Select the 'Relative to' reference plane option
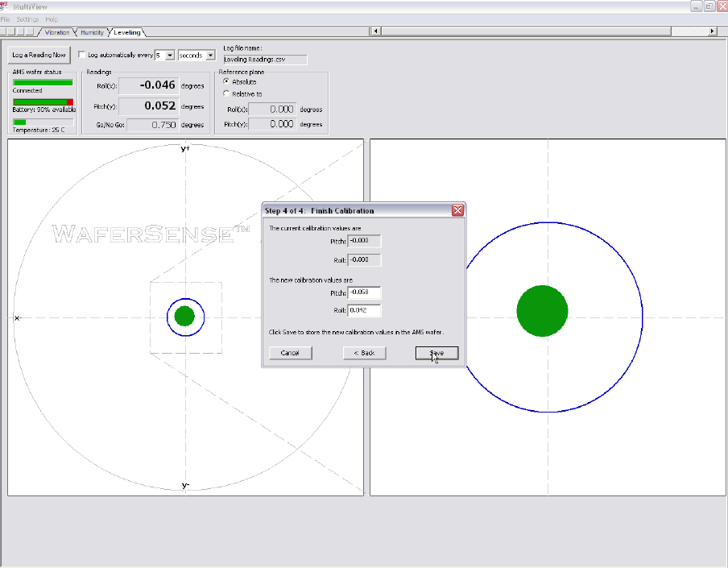 coord(225,93)
